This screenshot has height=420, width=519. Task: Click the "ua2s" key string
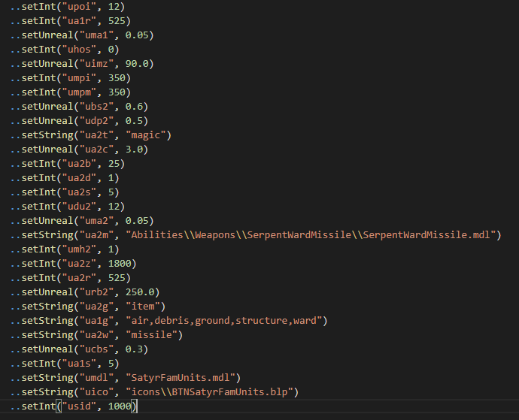click(79, 192)
